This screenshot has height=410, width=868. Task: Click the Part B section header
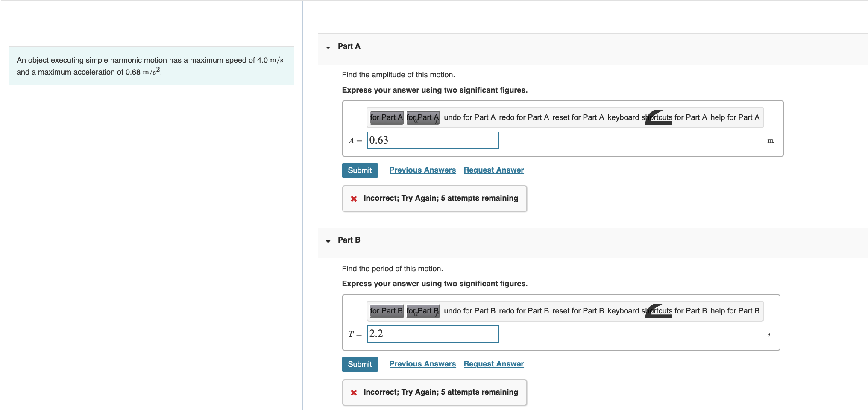[x=349, y=240]
